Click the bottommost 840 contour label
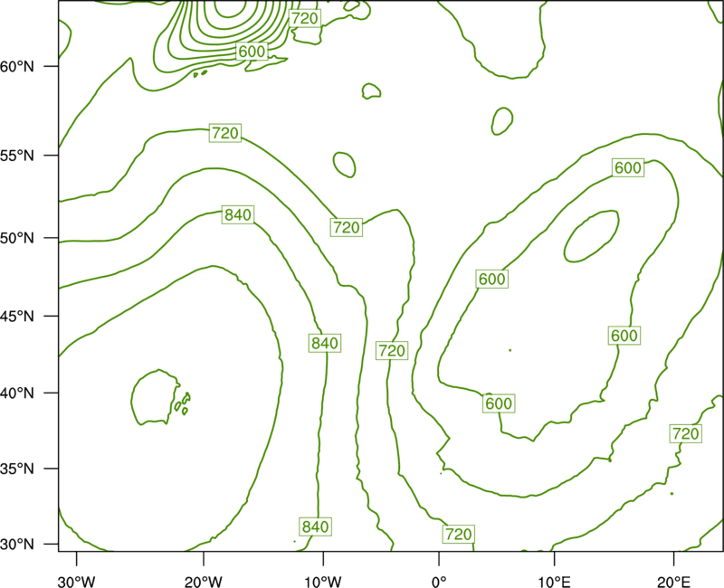 point(315,526)
